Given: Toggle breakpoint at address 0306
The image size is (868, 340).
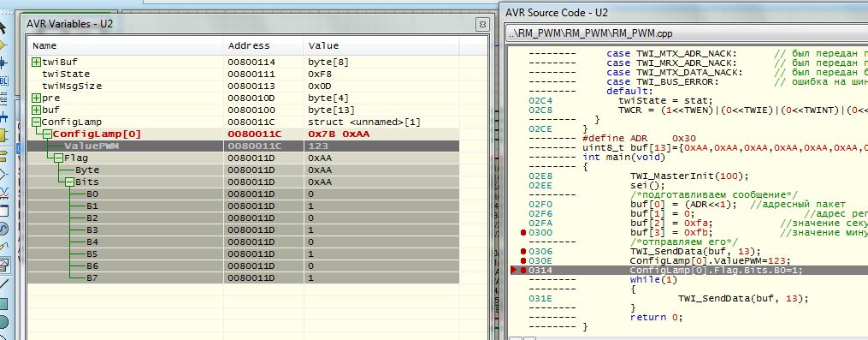Looking at the screenshot, I should click(x=523, y=251).
